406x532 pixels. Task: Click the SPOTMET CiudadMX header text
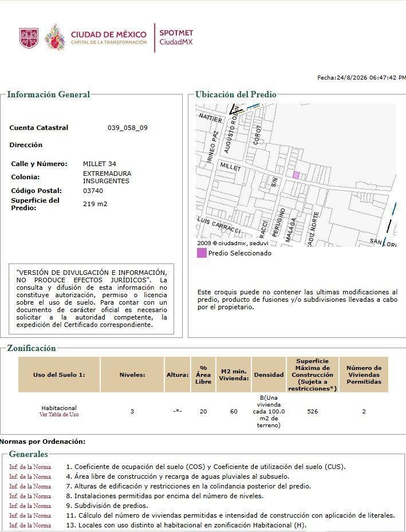click(x=176, y=37)
